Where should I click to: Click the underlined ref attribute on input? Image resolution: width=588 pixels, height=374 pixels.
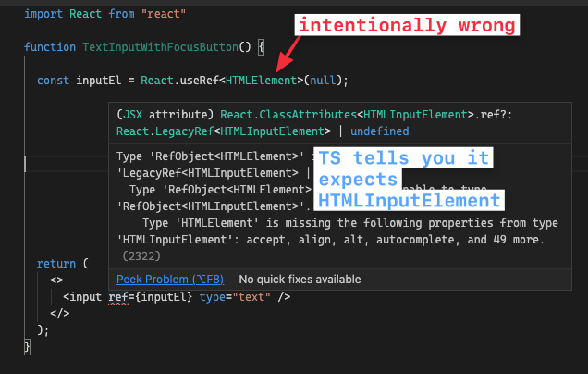click(118, 297)
